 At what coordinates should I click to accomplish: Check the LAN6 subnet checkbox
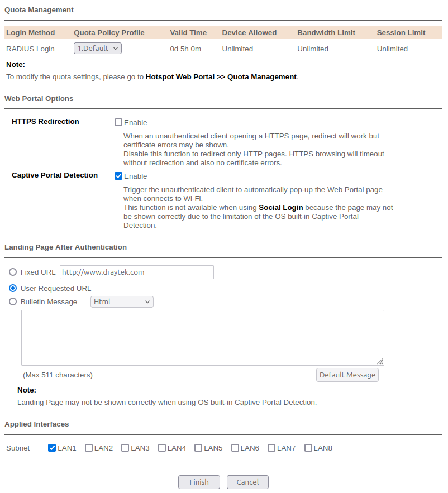[235, 448]
